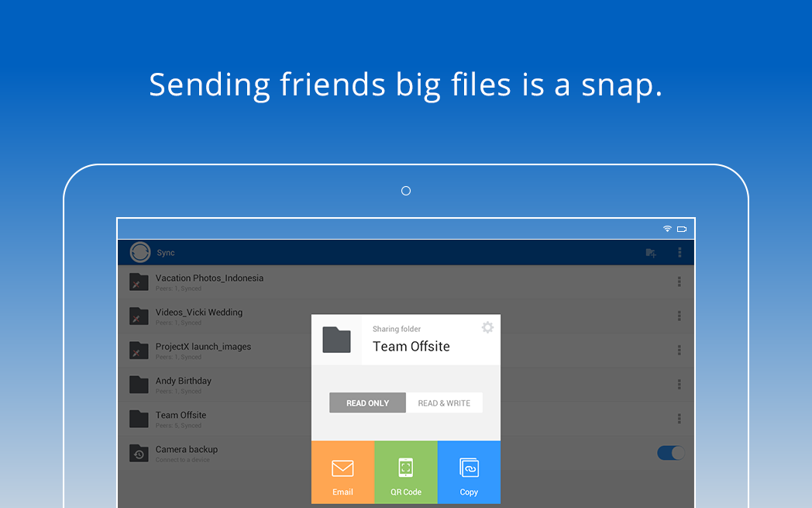This screenshot has height=508, width=812.
Task: Share Team Offsite via QR Code
Action: (405, 472)
